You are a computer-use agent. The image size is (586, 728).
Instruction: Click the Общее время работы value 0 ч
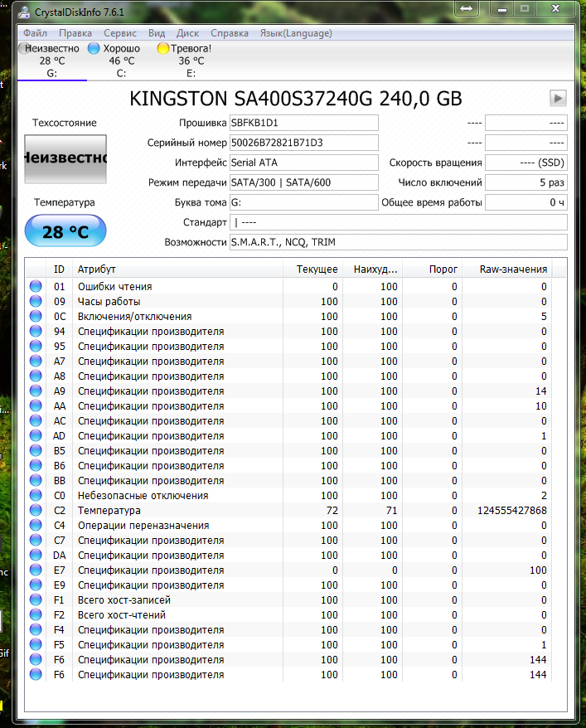click(x=526, y=202)
